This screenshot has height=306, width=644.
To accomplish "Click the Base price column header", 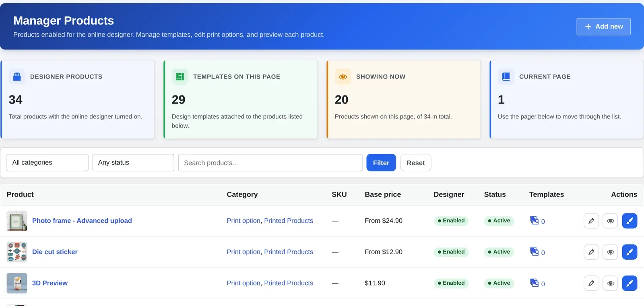I will coord(383,194).
